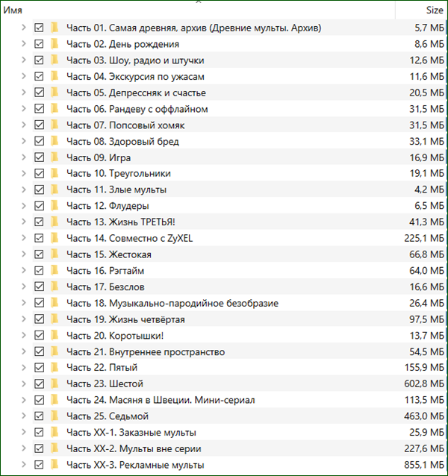Select row Часть 15. Жестокая
The image size is (448, 476).
coord(240,254)
